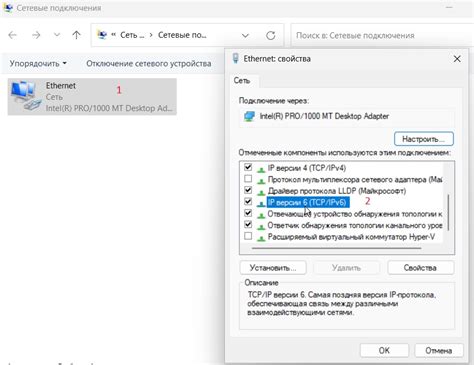Uncheck Отвечающее устройство обнаружения топологии

click(248, 213)
